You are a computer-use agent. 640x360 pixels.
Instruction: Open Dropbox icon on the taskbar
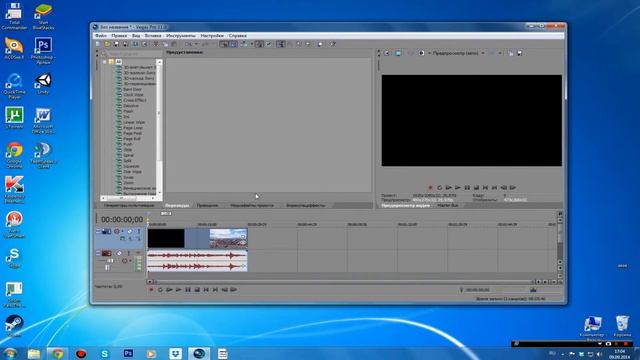tap(176, 353)
